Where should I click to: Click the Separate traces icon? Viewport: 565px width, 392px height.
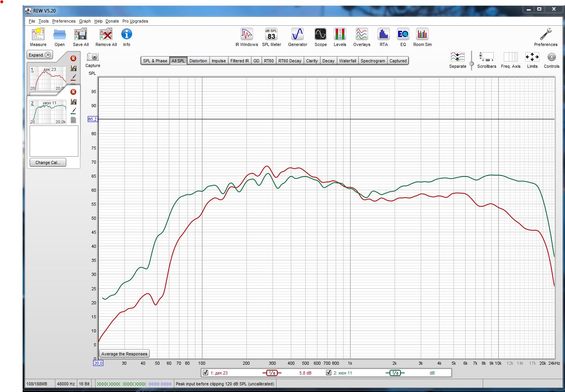pos(458,57)
